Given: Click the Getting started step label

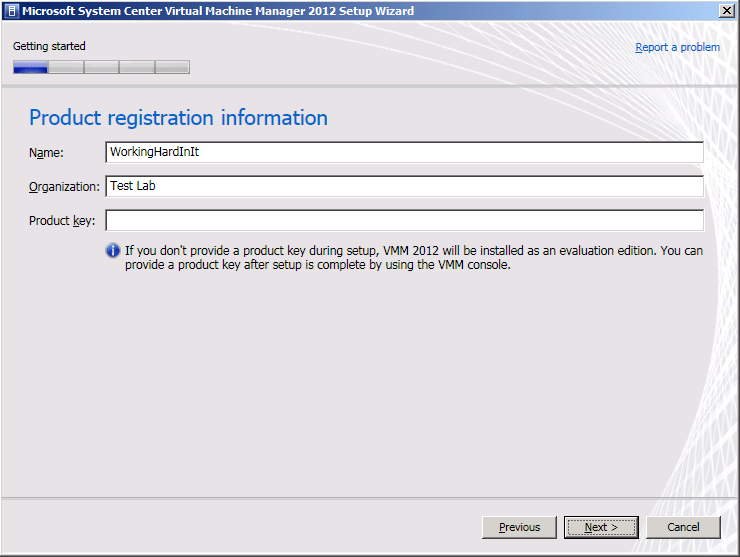Looking at the screenshot, I should point(49,46).
